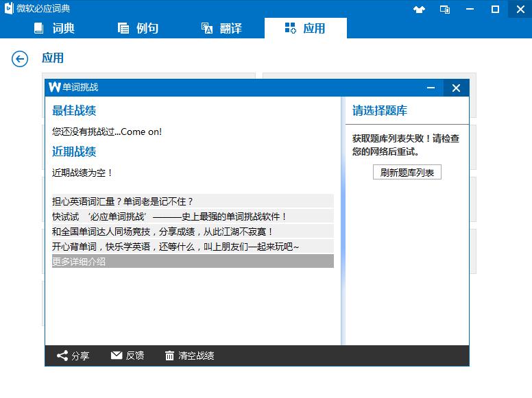Click the 反馈 envelope icon

(117, 356)
